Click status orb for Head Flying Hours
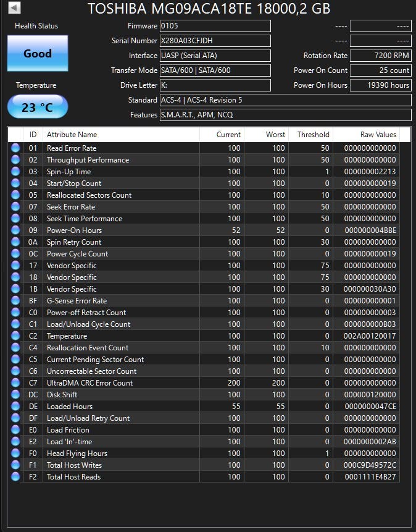416x532 pixels. (x=15, y=454)
